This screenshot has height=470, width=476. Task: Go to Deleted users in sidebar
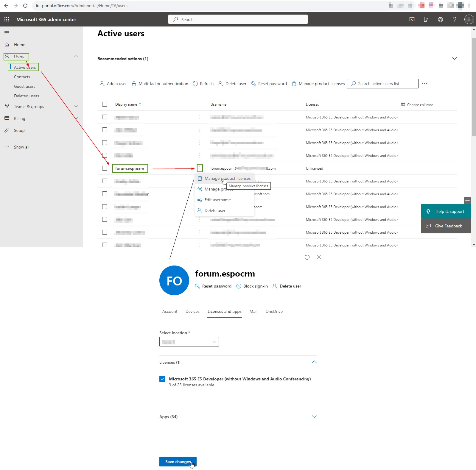pyautogui.click(x=27, y=96)
